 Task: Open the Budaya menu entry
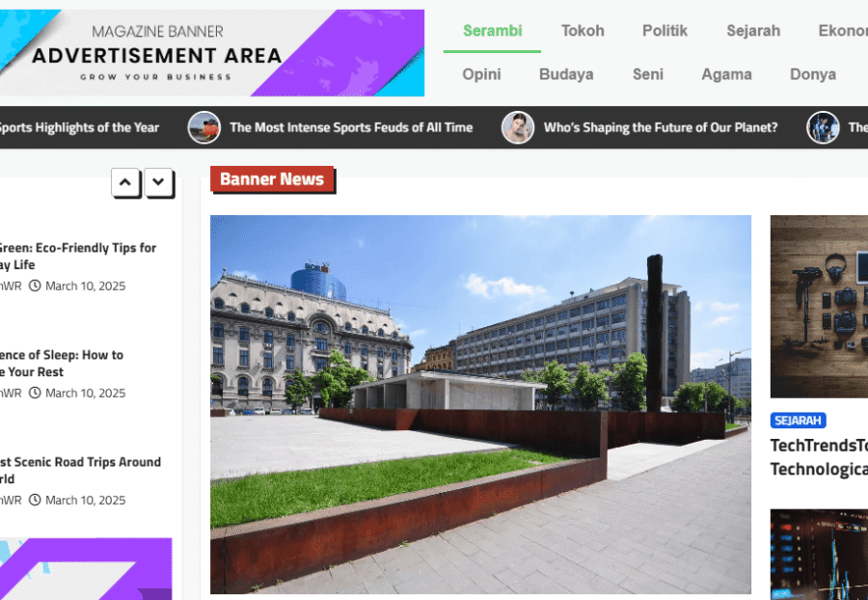click(566, 74)
